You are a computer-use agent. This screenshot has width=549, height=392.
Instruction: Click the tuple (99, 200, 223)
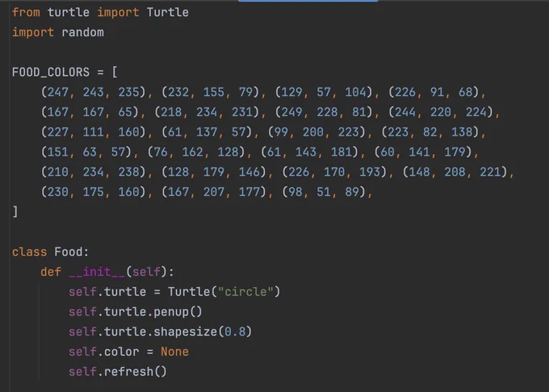point(316,132)
